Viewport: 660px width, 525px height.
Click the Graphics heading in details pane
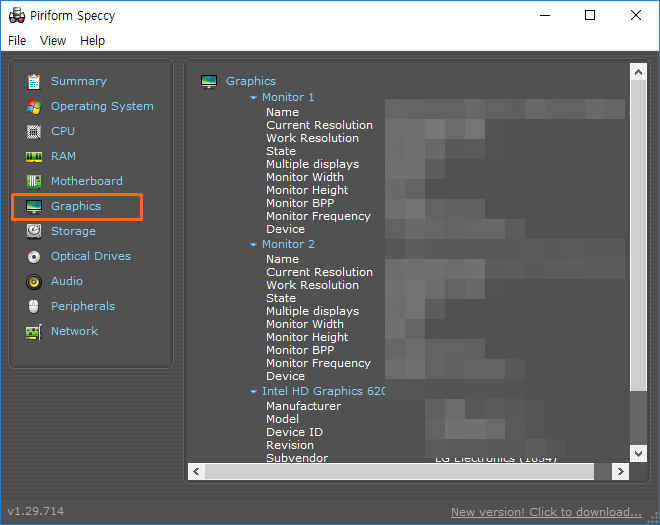click(x=251, y=81)
